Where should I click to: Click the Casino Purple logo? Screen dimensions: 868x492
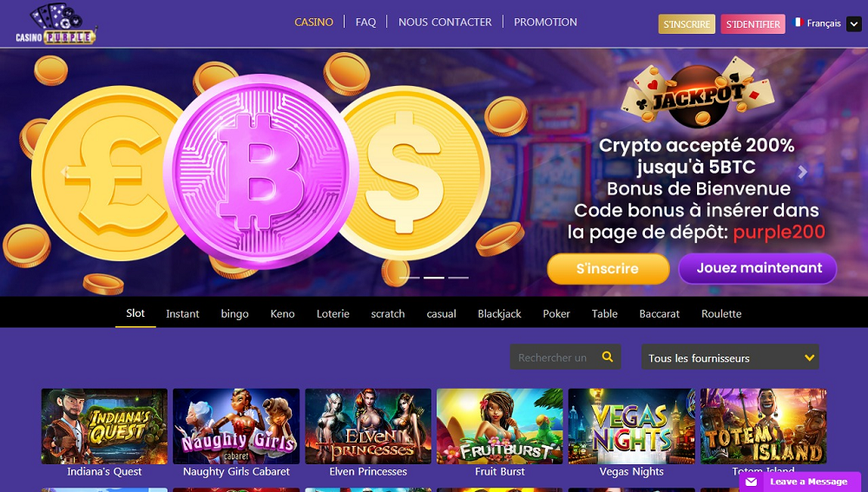click(x=56, y=23)
